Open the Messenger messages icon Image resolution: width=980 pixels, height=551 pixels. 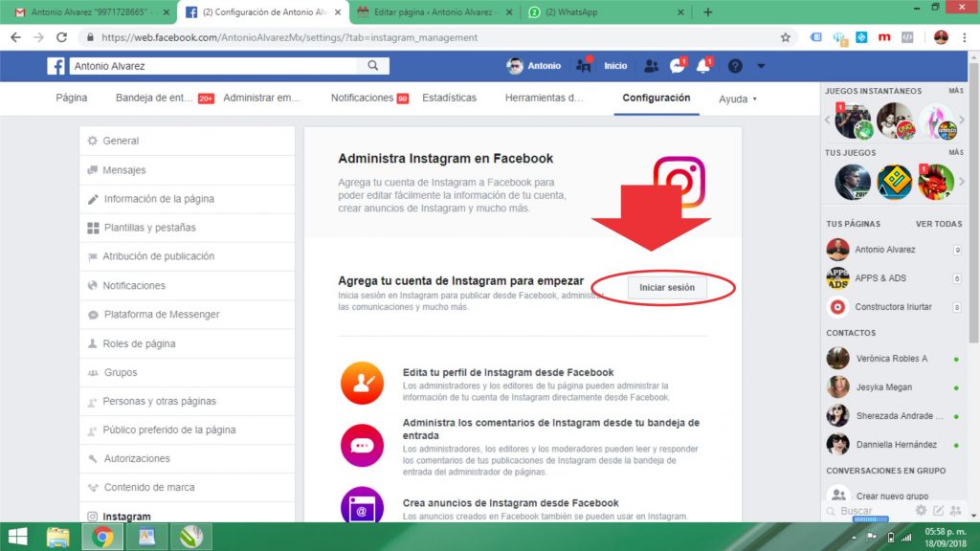pos(678,66)
